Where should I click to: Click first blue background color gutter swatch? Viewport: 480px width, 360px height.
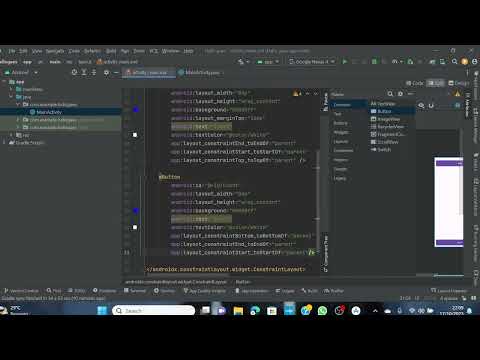click(x=136, y=110)
